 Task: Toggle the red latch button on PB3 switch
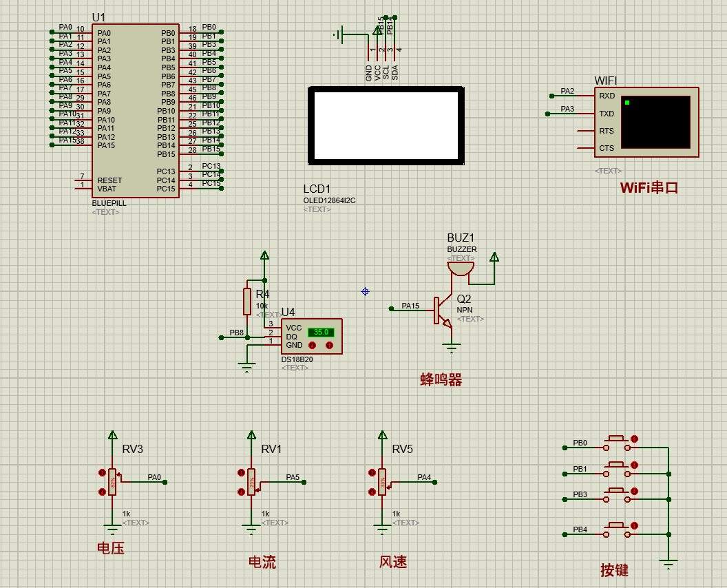tap(634, 491)
